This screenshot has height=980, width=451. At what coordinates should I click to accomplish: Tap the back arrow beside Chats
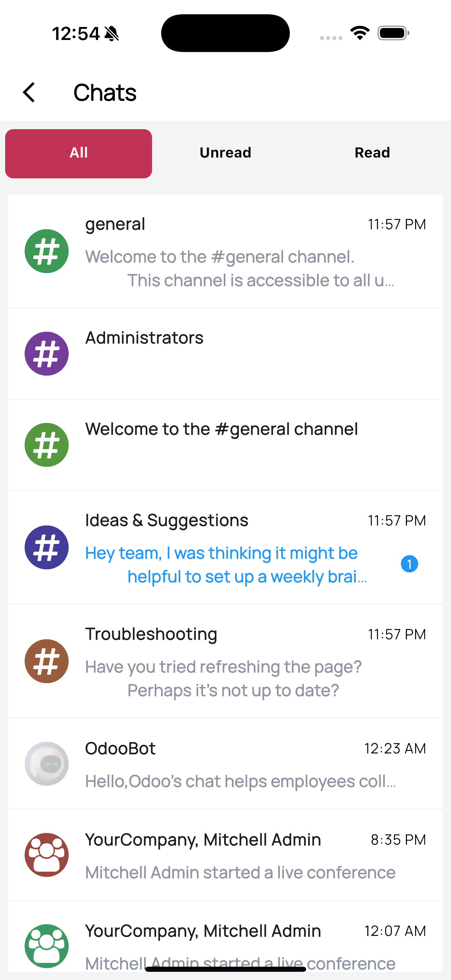coord(29,93)
